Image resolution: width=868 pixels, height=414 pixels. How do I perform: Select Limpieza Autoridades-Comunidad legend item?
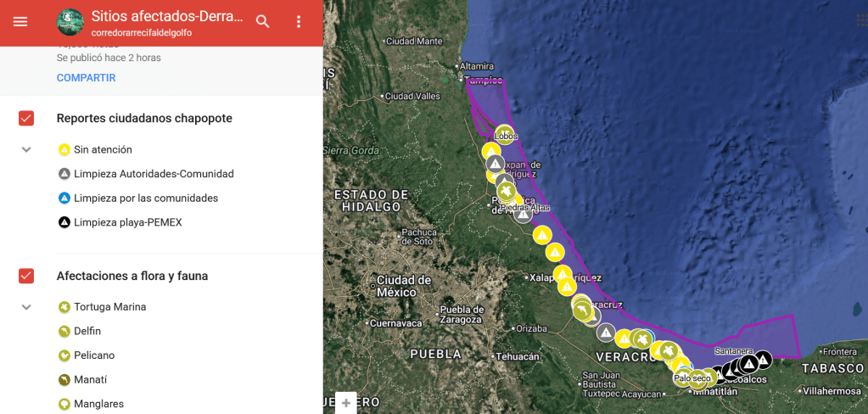[153, 174]
